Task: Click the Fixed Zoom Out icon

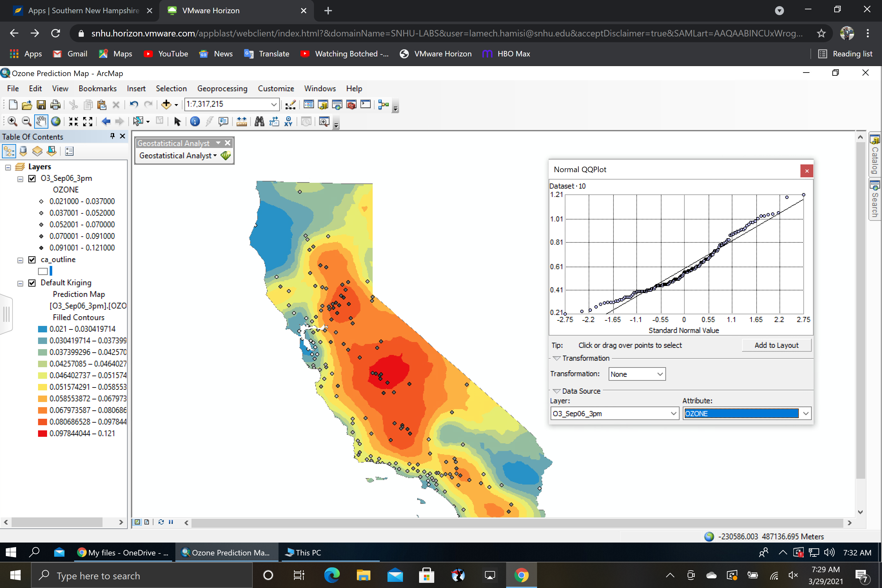Action: [88, 122]
